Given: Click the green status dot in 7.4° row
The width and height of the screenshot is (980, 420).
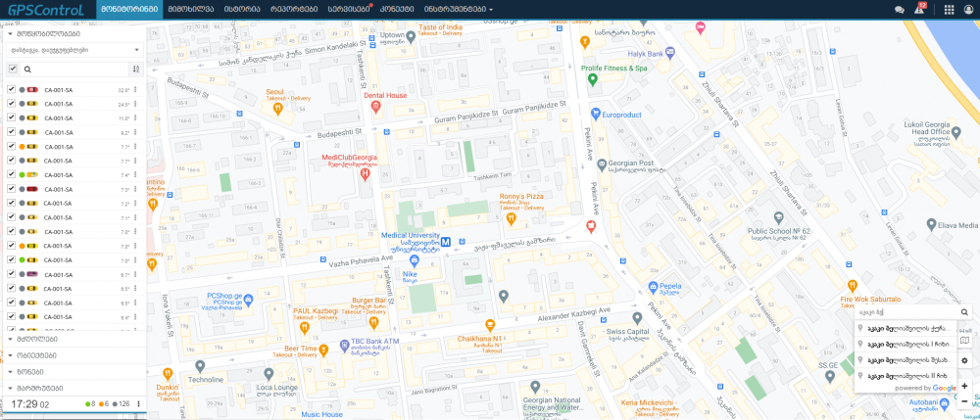Looking at the screenshot, I should [x=22, y=175].
